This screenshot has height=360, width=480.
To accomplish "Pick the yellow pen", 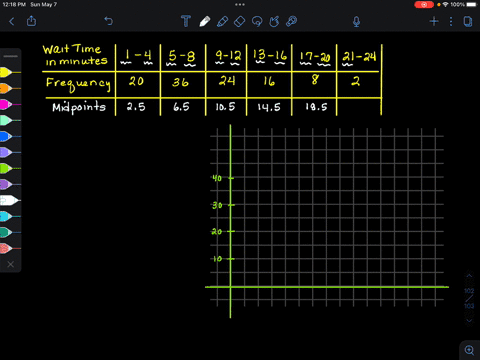I will (10, 72).
